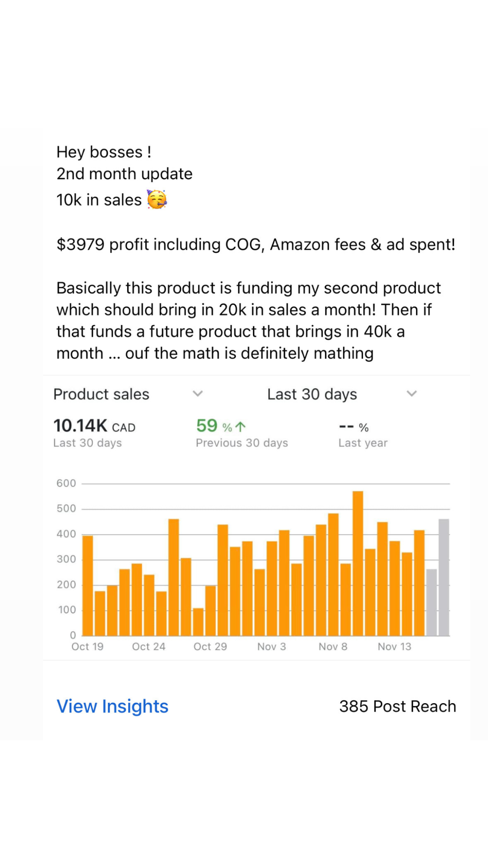Tap the chevron beside Last 30 days
488x868 pixels.
point(412,394)
